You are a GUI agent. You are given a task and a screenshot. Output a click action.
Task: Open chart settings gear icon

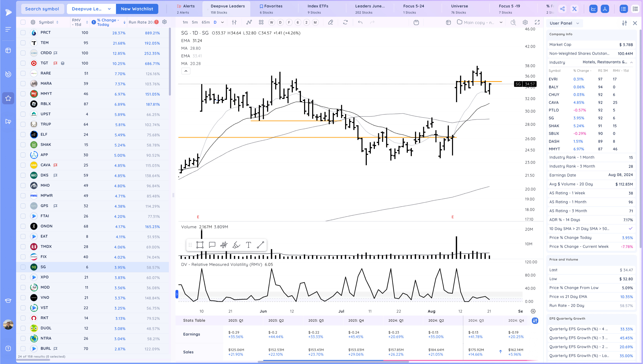point(525,22)
